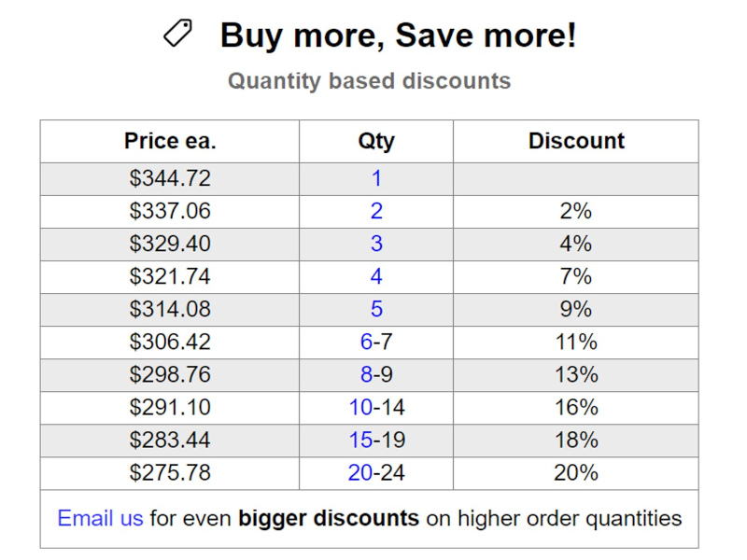This screenshot has width=747, height=560.
Task: Click the quantity 5 link
Action: [376, 309]
